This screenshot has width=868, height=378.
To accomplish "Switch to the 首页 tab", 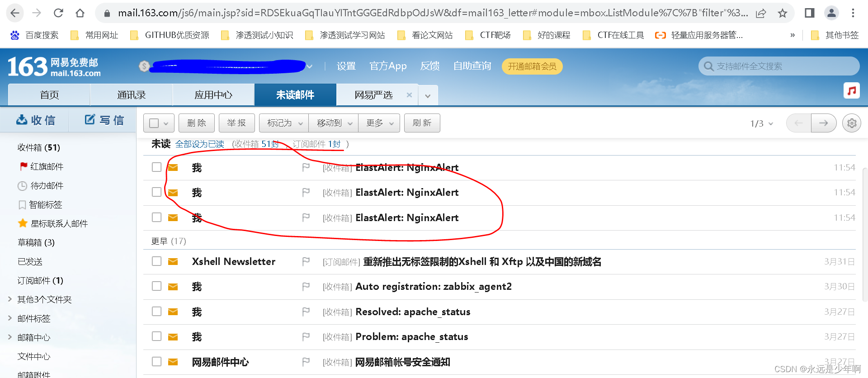I will click(49, 95).
